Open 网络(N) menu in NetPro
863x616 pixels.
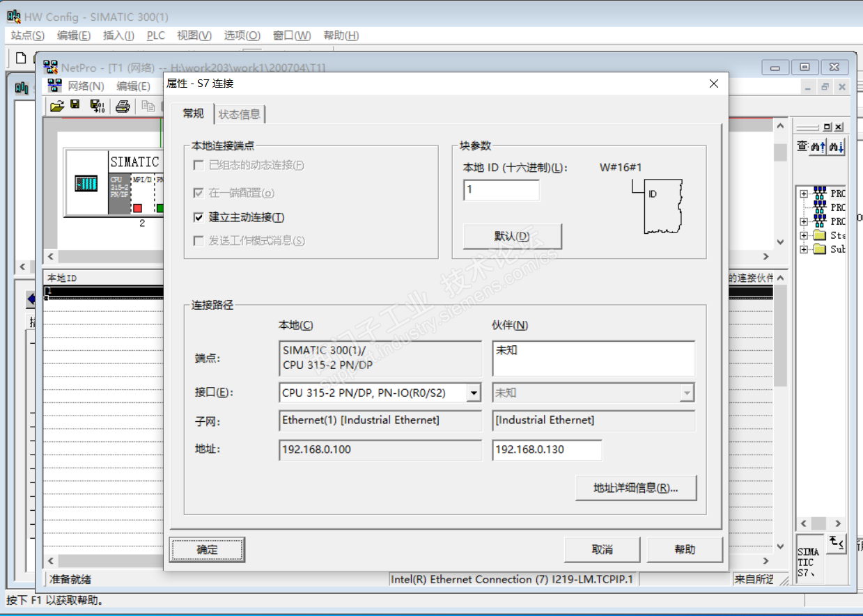(86, 86)
